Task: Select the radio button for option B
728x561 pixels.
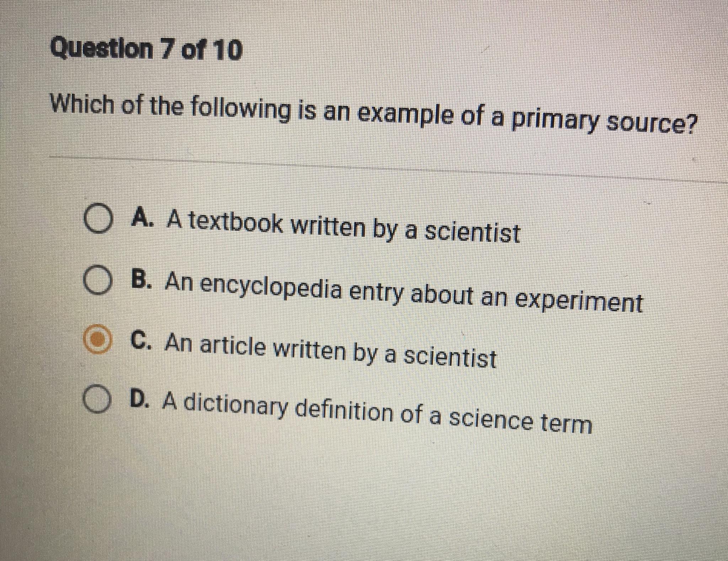Action: click(x=96, y=283)
